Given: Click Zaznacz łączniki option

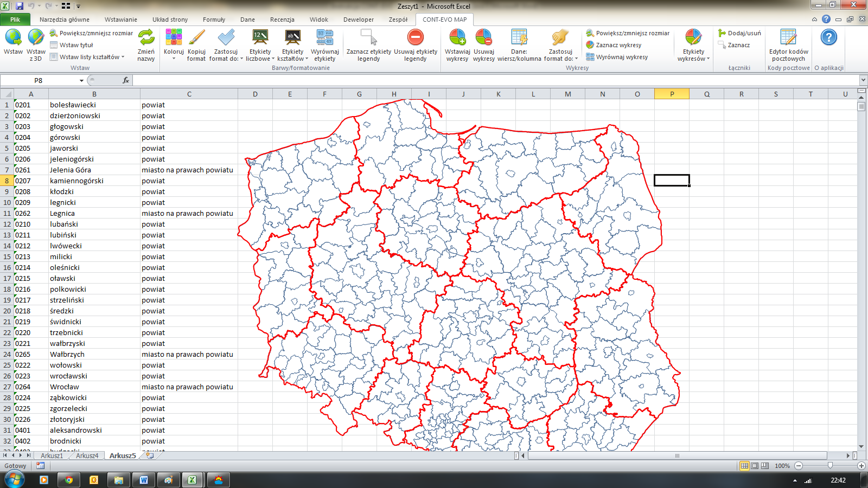Looking at the screenshot, I should (x=734, y=45).
